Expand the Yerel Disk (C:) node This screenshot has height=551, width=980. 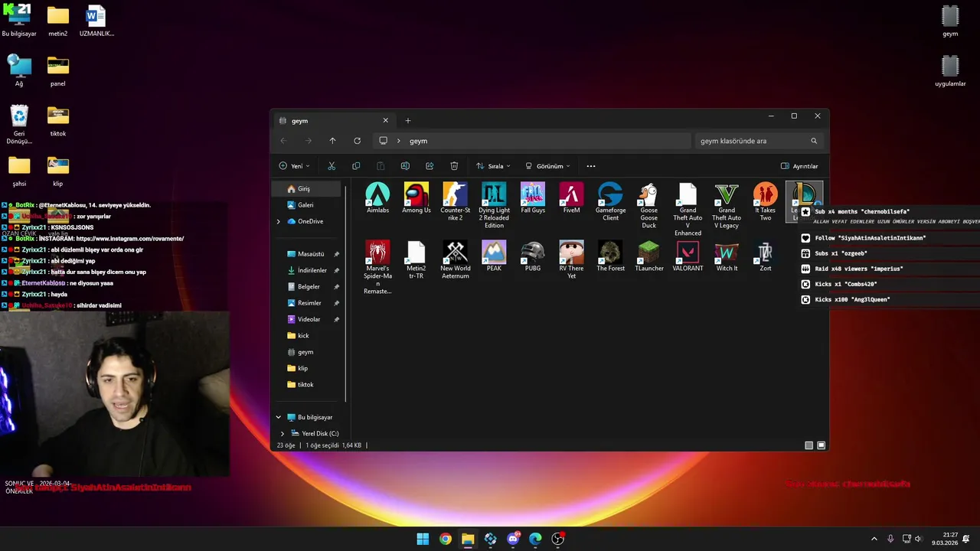pyautogui.click(x=282, y=433)
